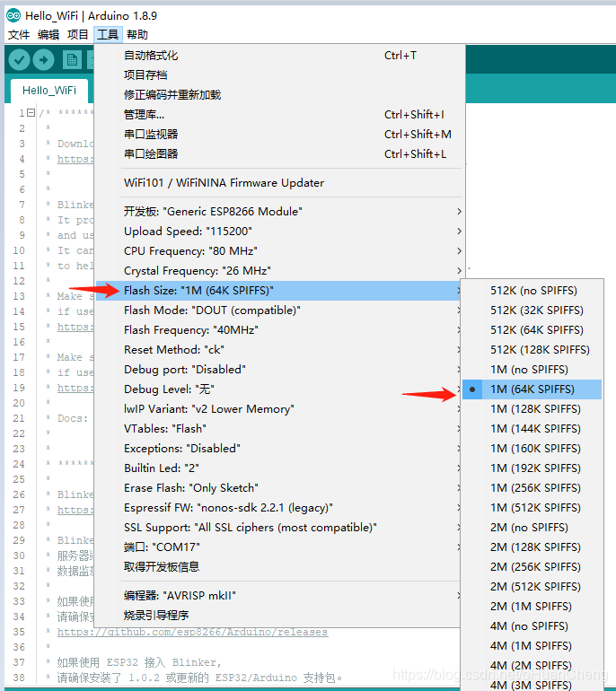616x691 pixels.
Task: Select 4M (no SPIFFS) flash size
Action: coord(532,626)
